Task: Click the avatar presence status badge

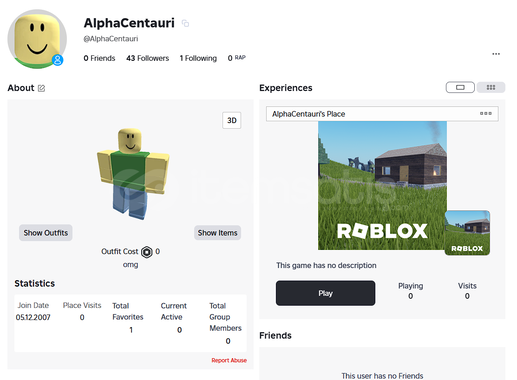Action: coord(58,60)
